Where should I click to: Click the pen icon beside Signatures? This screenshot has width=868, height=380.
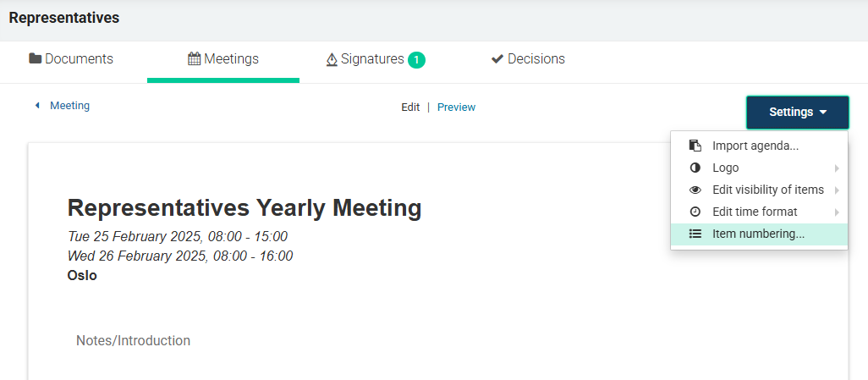pos(332,59)
